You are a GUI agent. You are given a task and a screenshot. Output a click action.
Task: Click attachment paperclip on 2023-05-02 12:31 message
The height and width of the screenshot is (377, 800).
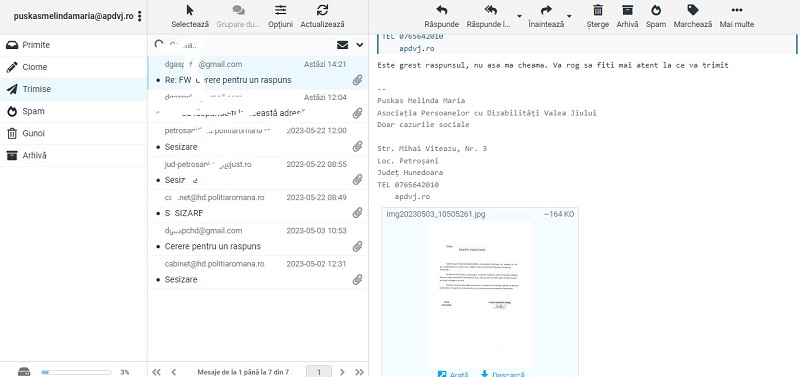(358, 279)
